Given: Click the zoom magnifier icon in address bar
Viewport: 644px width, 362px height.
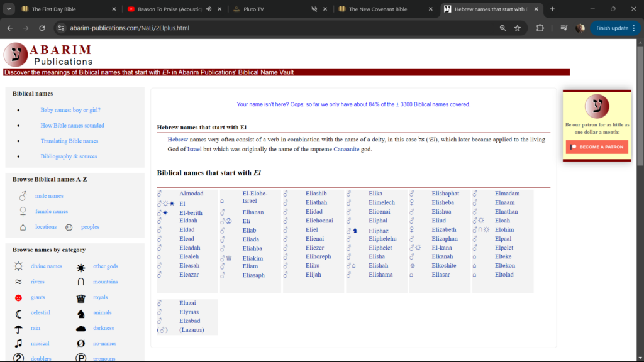Looking at the screenshot, I should click(502, 28).
